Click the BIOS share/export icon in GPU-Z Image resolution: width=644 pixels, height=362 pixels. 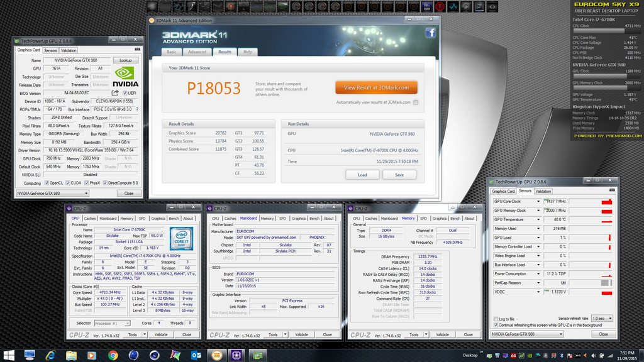(x=115, y=93)
